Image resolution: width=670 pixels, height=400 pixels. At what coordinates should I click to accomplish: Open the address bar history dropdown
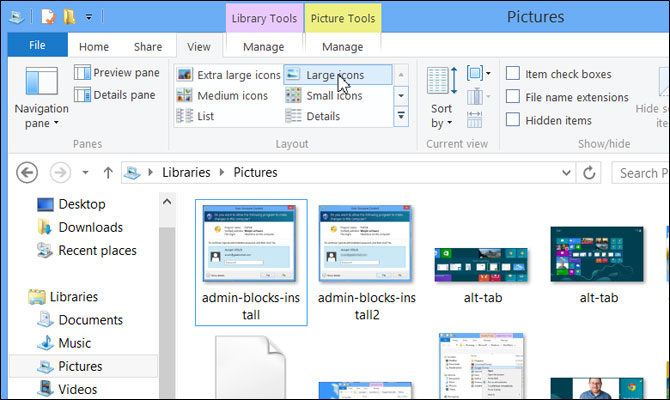pos(566,173)
